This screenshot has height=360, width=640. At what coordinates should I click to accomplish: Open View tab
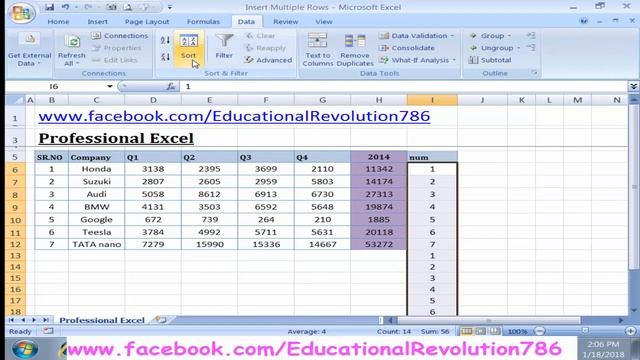(x=324, y=22)
